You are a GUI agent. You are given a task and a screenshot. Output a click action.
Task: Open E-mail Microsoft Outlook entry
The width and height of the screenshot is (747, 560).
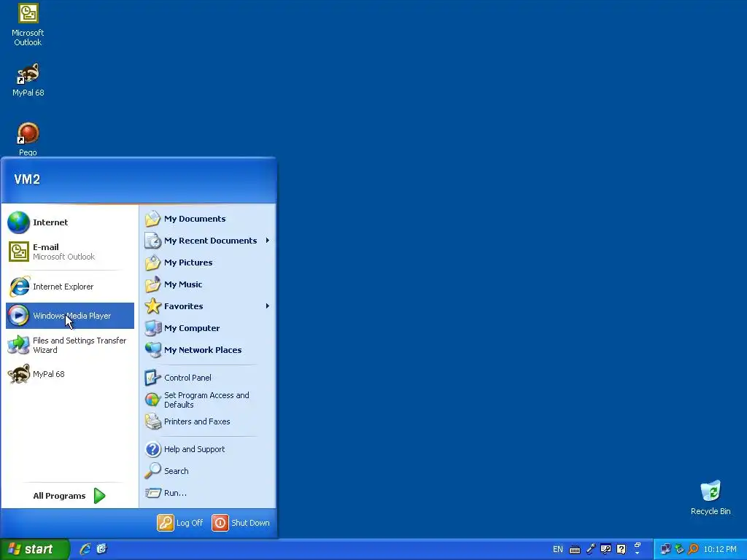pos(70,252)
